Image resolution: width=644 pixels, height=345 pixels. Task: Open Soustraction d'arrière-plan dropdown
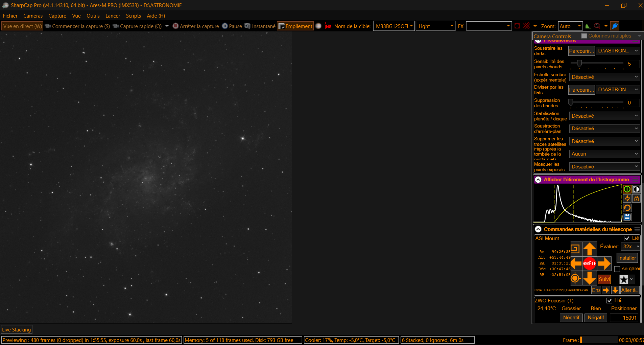pyautogui.click(x=604, y=129)
